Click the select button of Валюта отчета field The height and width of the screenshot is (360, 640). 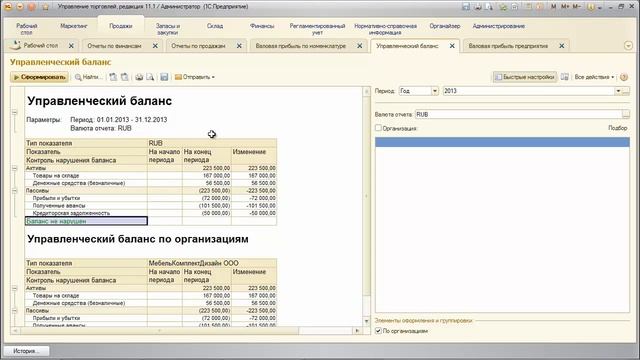(x=626, y=115)
